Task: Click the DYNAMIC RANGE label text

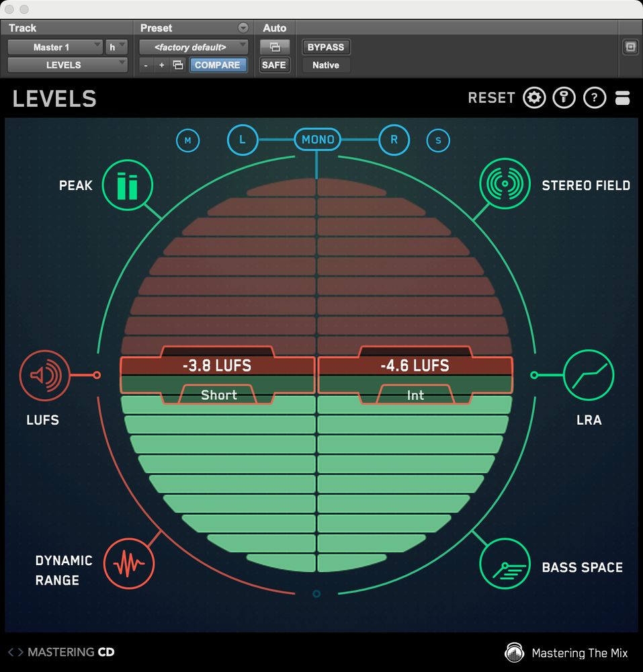Action: click(63, 571)
